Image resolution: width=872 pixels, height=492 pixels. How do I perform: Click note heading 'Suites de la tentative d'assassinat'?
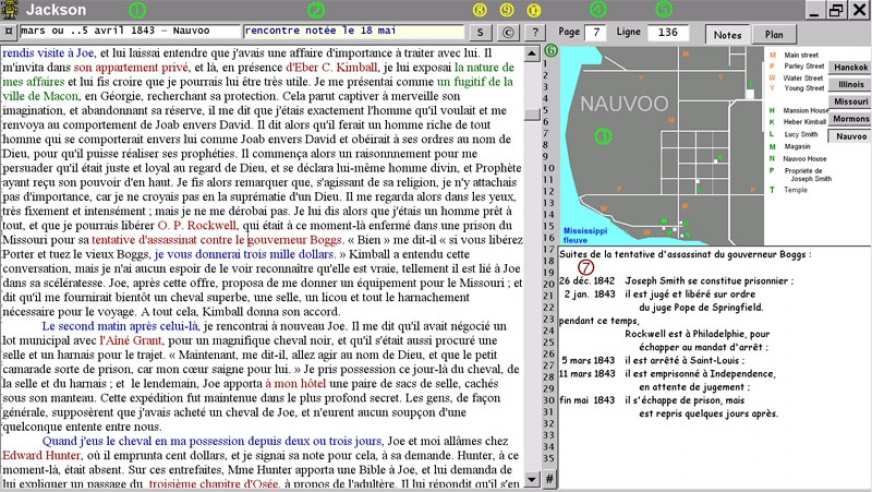(685, 254)
